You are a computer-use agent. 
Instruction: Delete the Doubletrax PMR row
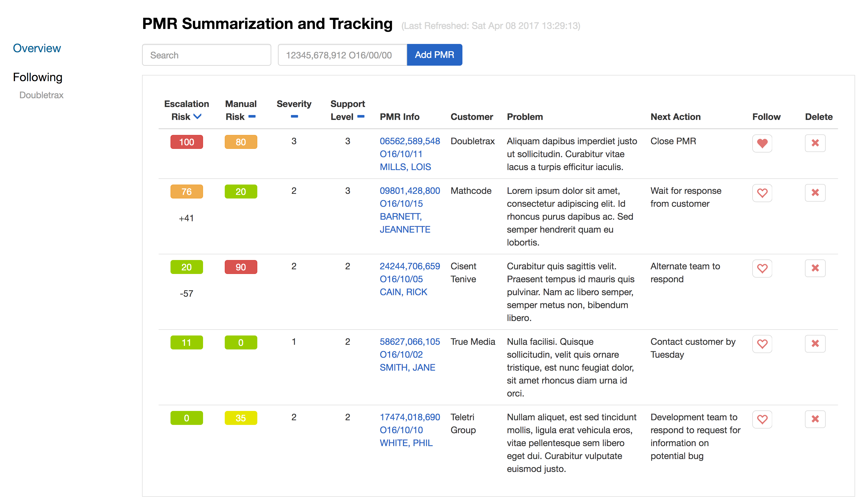(815, 143)
